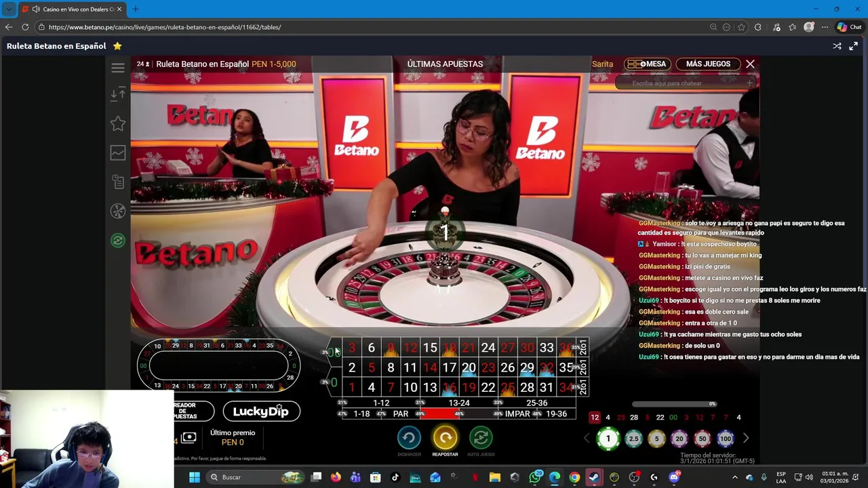Image resolution: width=868 pixels, height=488 pixels.
Task: Bet on 1-18
Action: (x=361, y=413)
